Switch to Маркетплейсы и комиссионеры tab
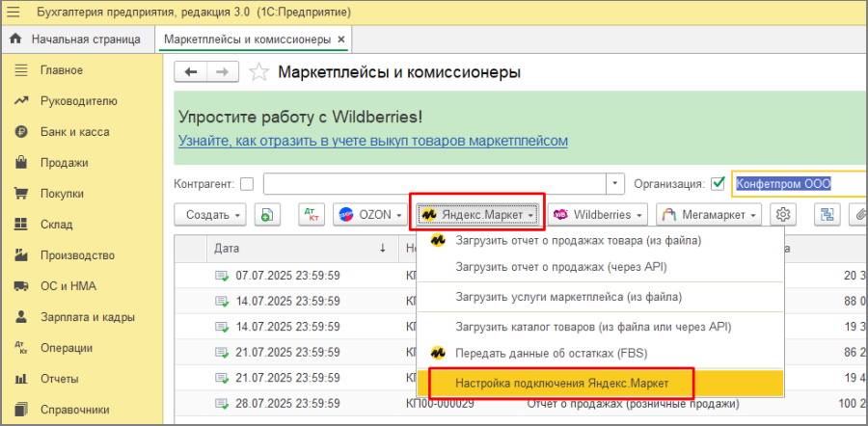The width and height of the screenshot is (868, 426). point(248,40)
